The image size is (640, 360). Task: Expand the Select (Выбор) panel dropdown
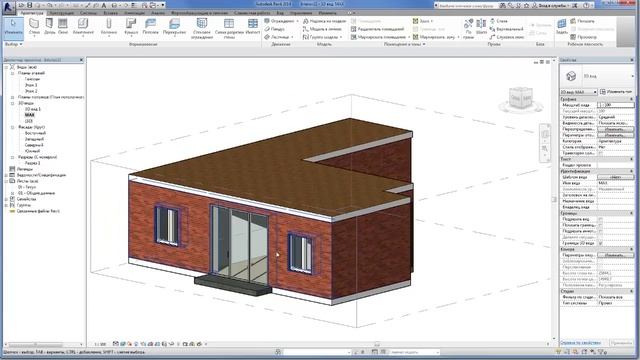click(x=20, y=44)
